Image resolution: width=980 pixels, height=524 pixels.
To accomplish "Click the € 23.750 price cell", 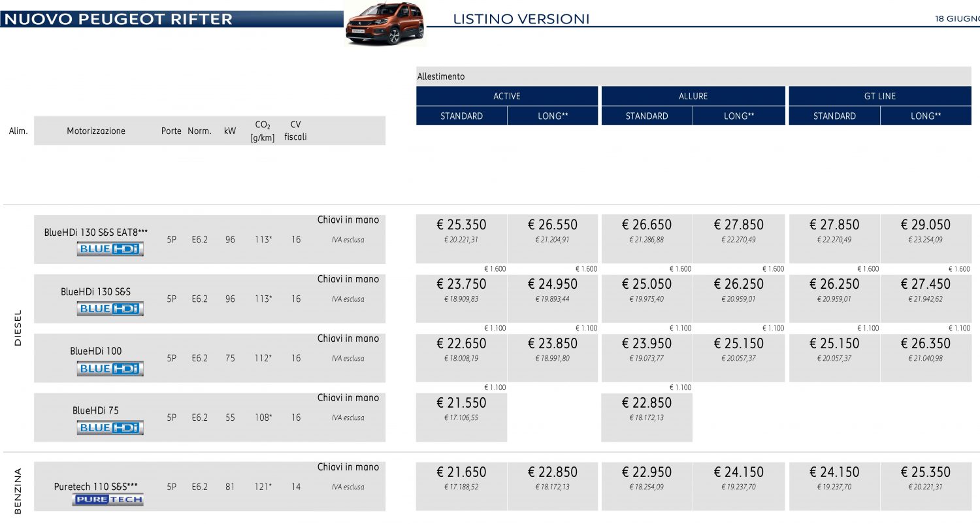I will (x=461, y=284).
